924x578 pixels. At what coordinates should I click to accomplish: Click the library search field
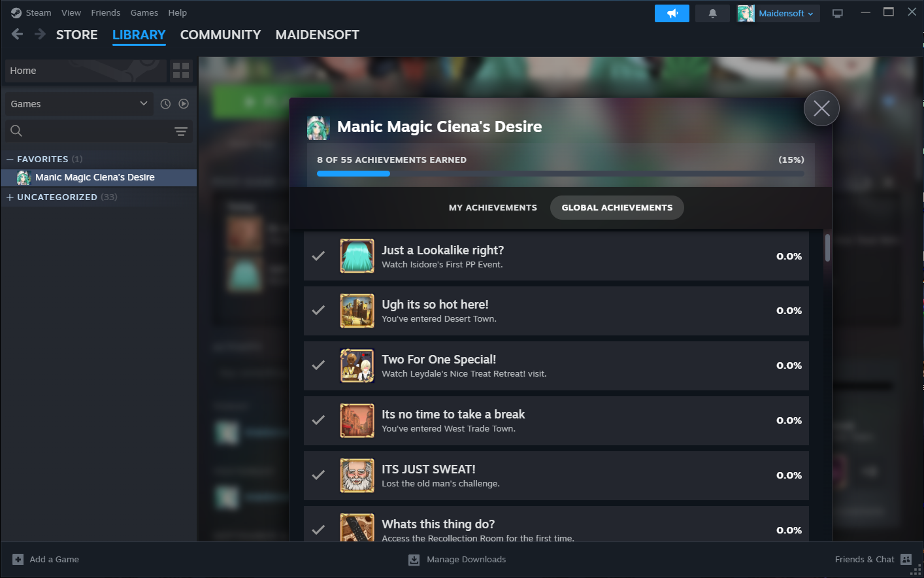coord(87,131)
